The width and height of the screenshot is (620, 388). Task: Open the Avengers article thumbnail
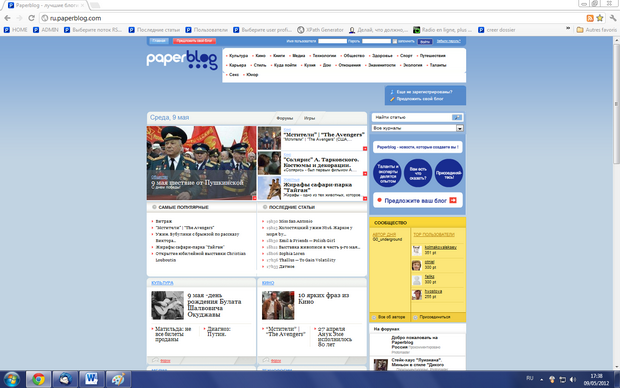click(269, 138)
